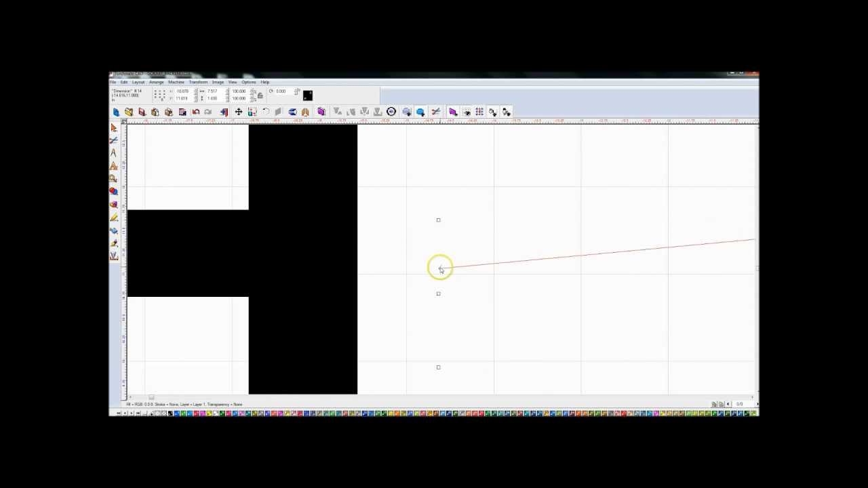
Task: Click the top selection handle on canvas
Action: click(438, 220)
